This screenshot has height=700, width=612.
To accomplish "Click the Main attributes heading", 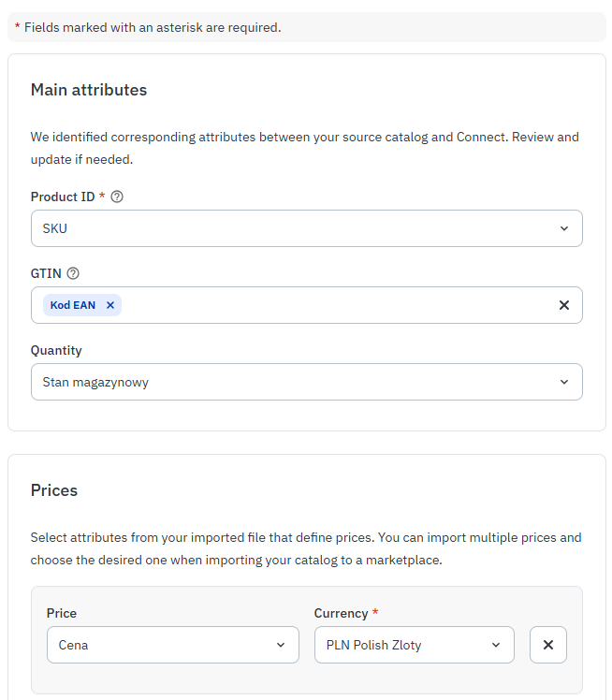I will 89,90.
